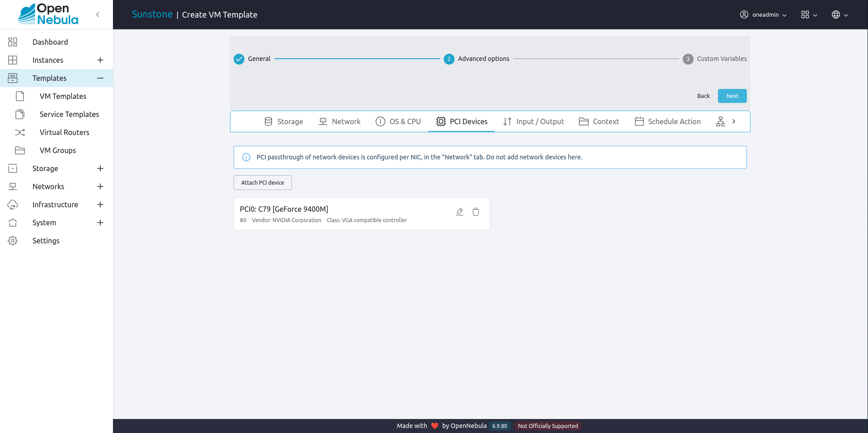Click the 6.9.80 version badge

499,426
